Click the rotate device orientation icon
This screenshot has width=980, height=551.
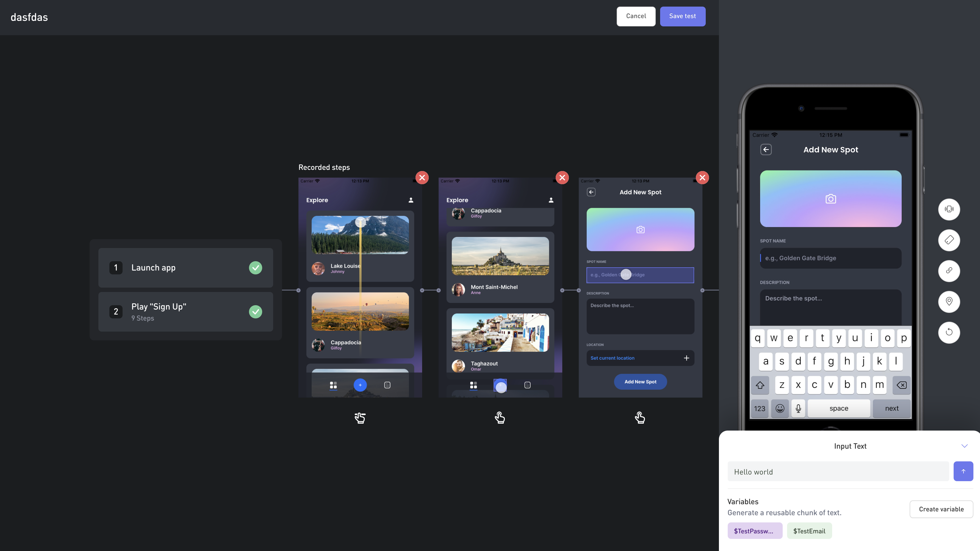[949, 240]
